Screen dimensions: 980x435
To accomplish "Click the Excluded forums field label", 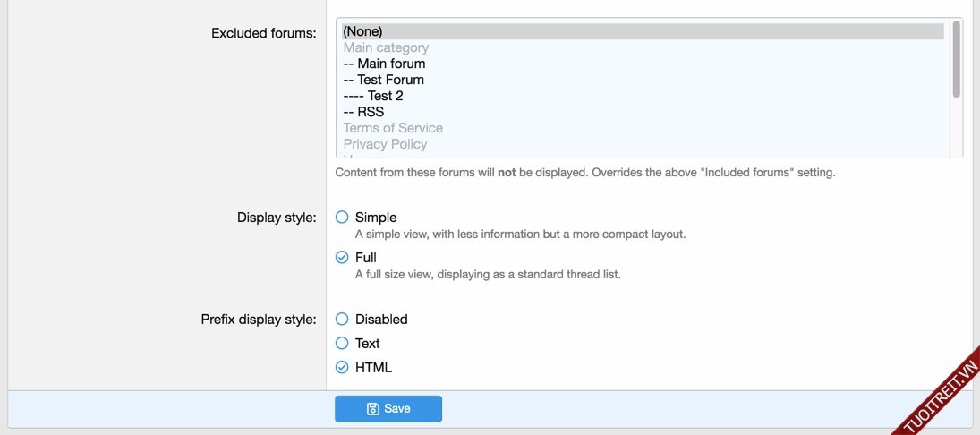I will coord(263,33).
